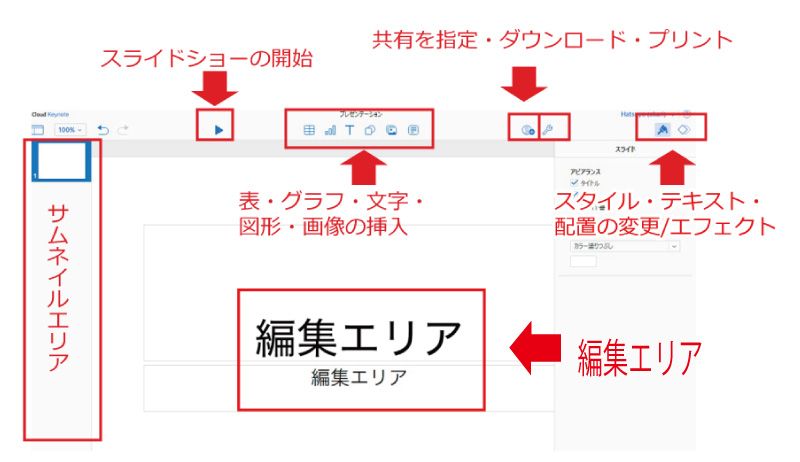This screenshot has width=800, height=462.
Task: Undo the last action
Action: (x=102, y=130)
